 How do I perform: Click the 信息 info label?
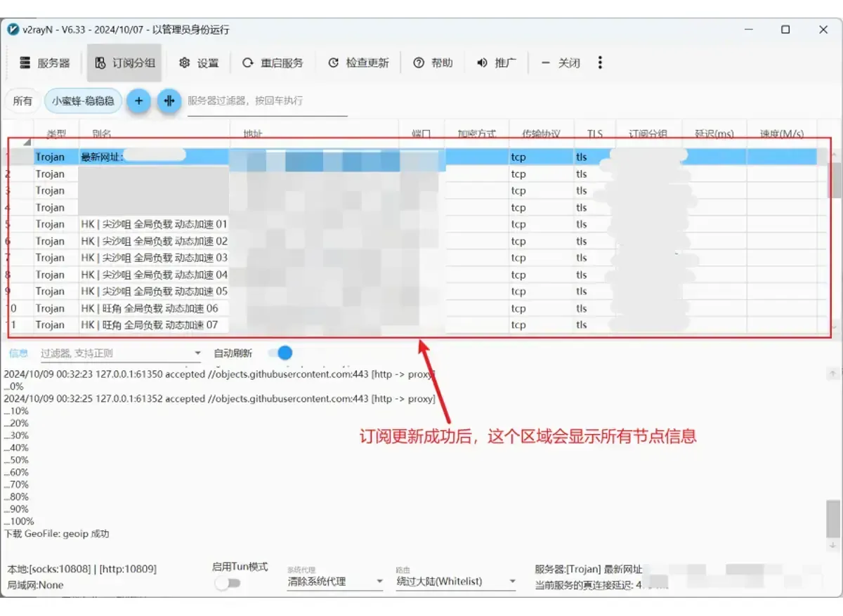click(x=18, y=353)
